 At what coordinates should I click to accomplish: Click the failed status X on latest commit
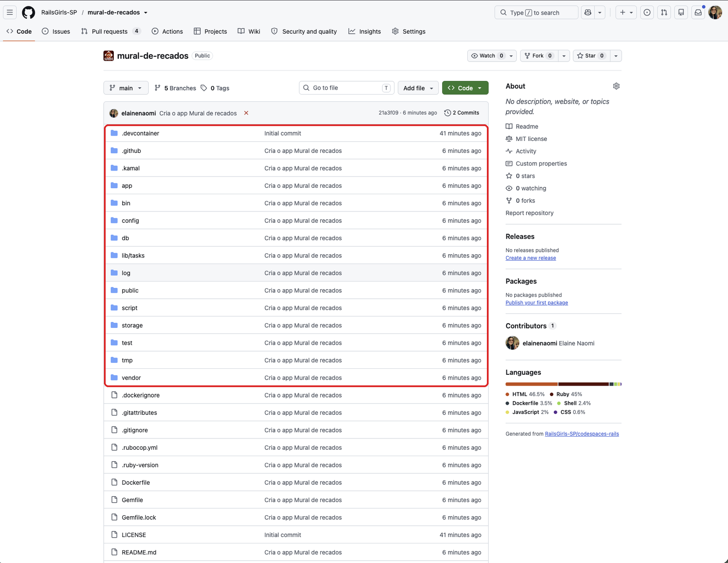(x=246, y=113)
